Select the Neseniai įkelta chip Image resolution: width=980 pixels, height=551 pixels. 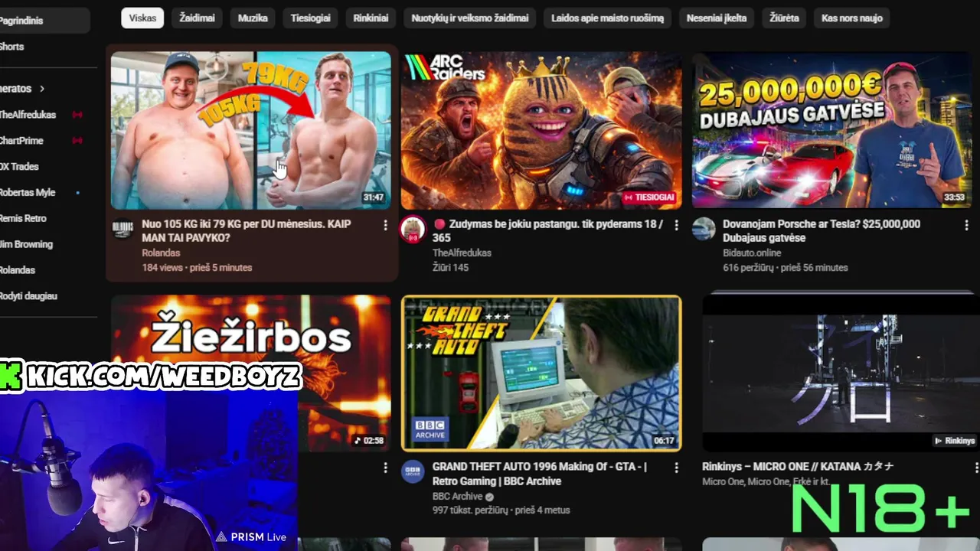[x=717, y=18]
